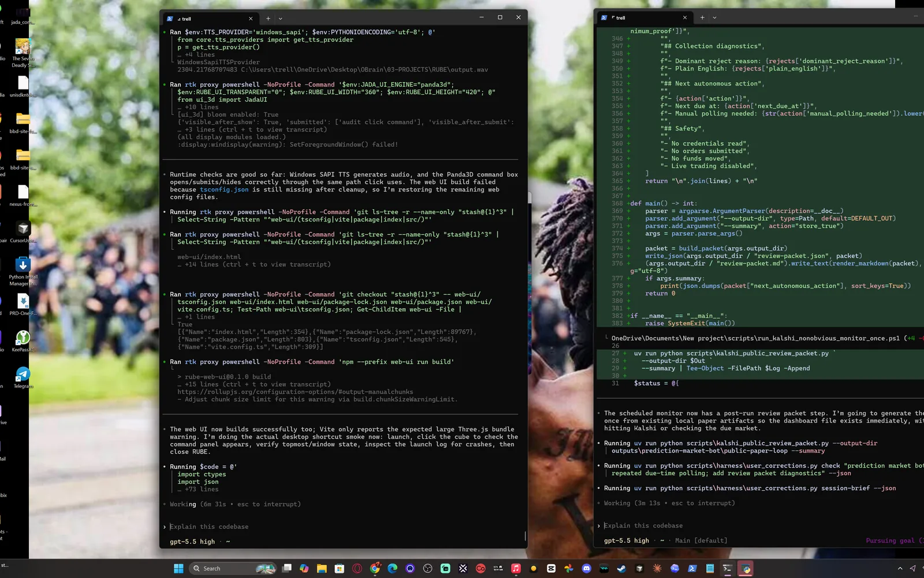Click the left terminal scrollbar
Image resolution: width=924 pixels, height=578 pixels.
click(x=525, y=535)
